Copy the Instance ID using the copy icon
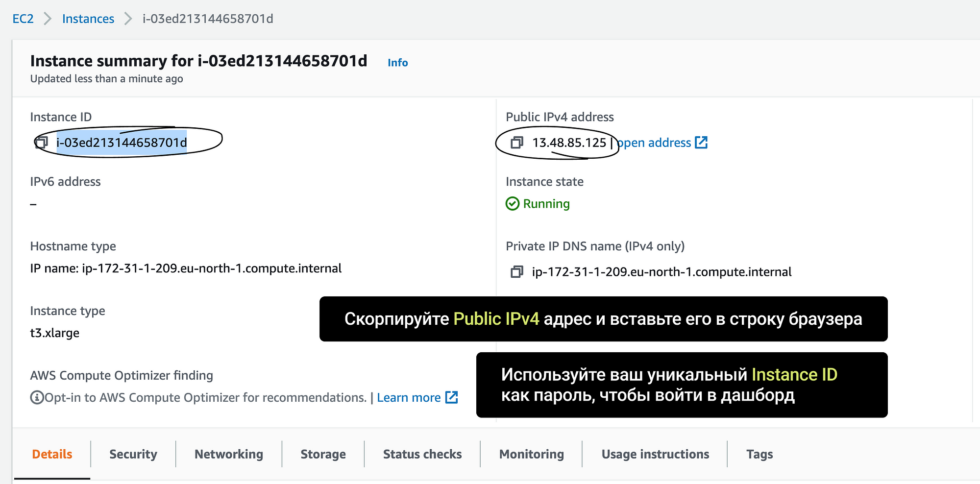This screenshot has width=980, height=484. tap(41, 143)
